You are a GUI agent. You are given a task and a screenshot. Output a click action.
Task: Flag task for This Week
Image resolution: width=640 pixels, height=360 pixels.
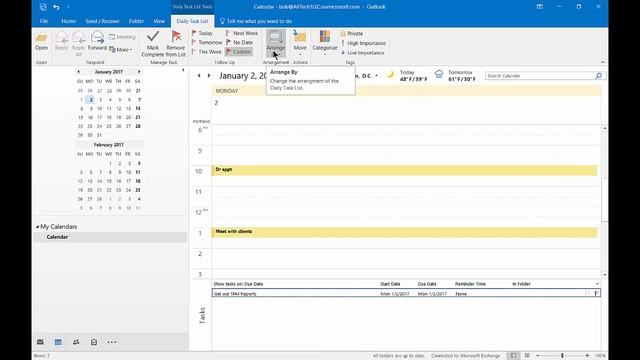click(x=207, y=52)
